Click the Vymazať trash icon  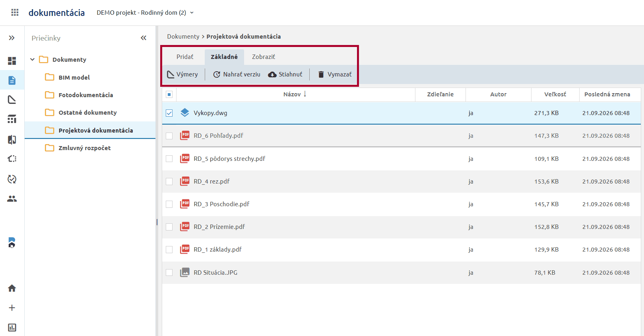[321, 74]
